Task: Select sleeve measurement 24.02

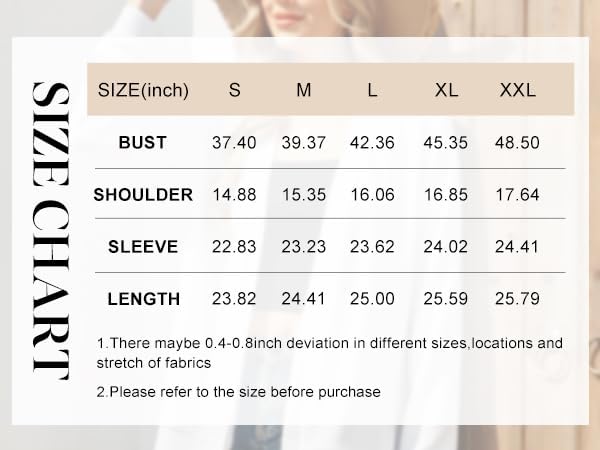Action: (445, 247)
